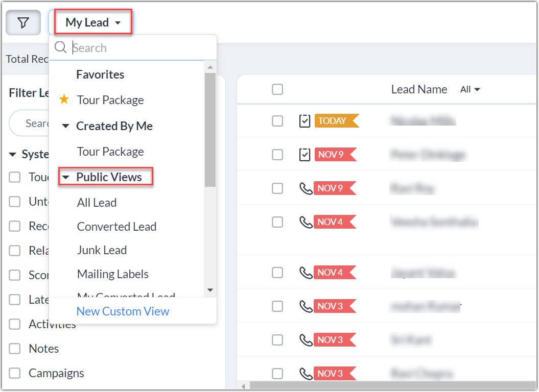Select the Converted Lead view
Image resolution: width=539 pixels, height=392 pixels.
click(x=116, y=227)
